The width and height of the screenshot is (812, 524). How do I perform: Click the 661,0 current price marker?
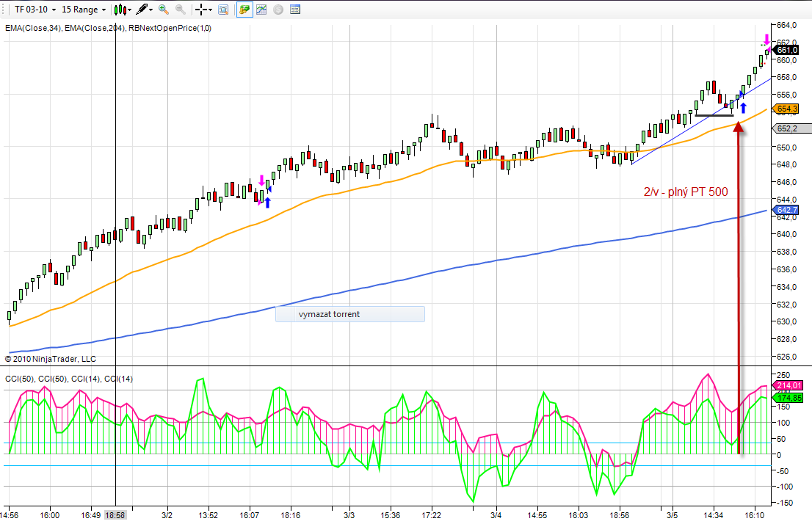pyautogui.click(x=786, y=50)
